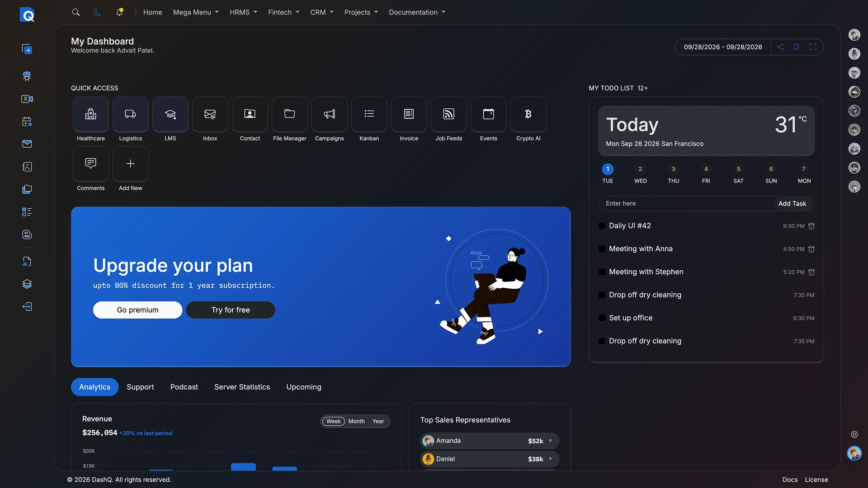This screenshot has width=868, height=488.
Task: Click the todo Enter here input field
Action: coord(686,204)
